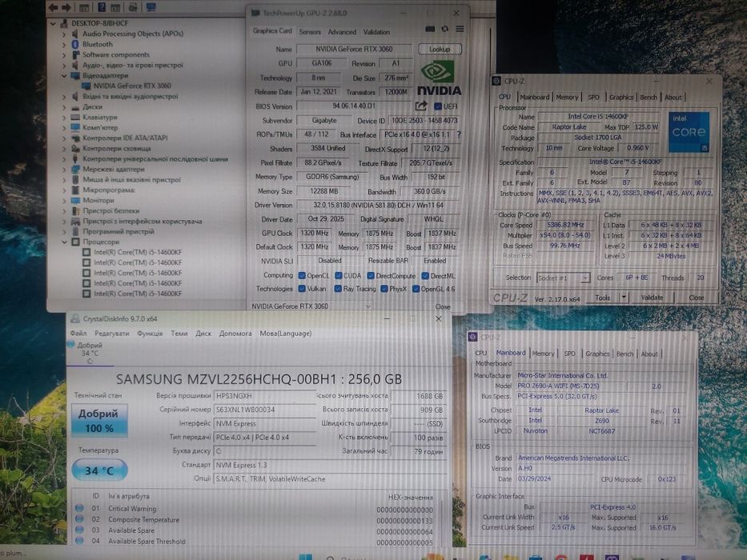The width and height of the screenshot is (747, 560).
Task: Select Мережеві адаптери in device tree
Action: click(x=114, y=169)
